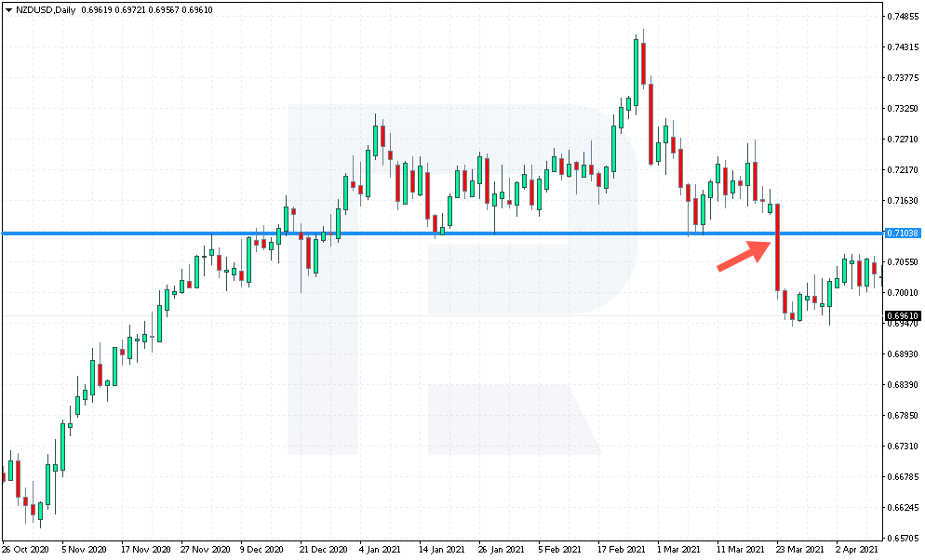Screen dimensions: 925x560
Task: Click the 2 Apr 2021 date label
Action: point(856,550)
